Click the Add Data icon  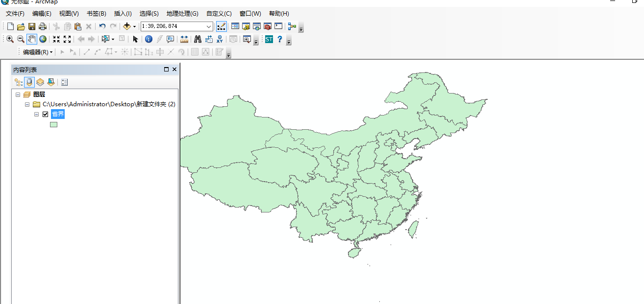coord(127,26)
